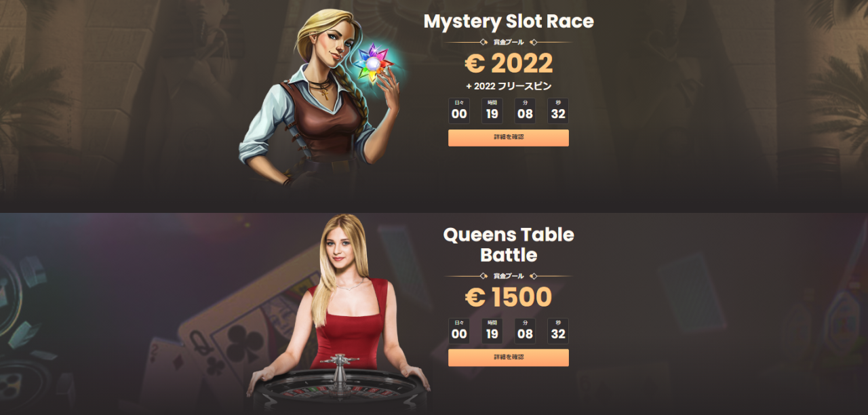Click the prize pool label under Slot Race
This screenshot has height=415, width=868.
[509, 42]
